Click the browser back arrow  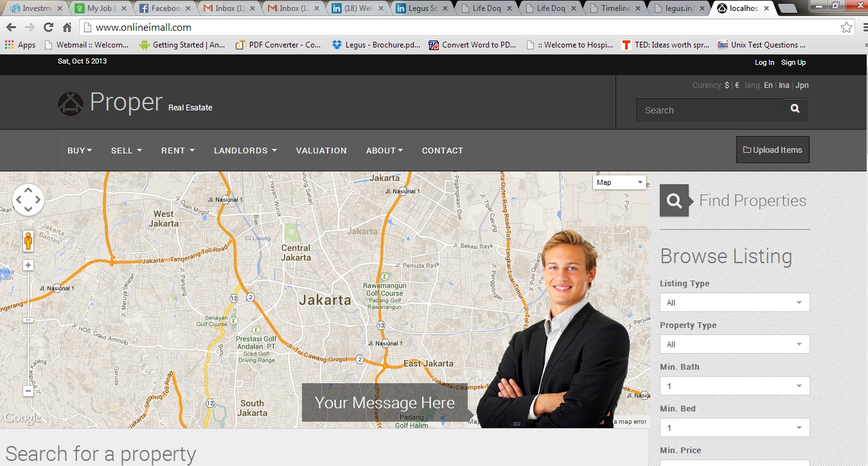(x=11, y=28)
